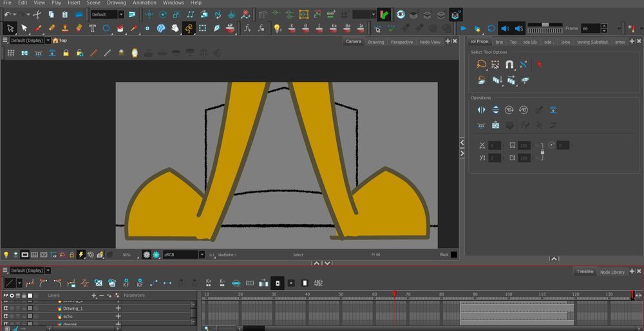The image size is (644, 331).
Task: Toggle sound playback speaker button
Action: click(504, 28)
